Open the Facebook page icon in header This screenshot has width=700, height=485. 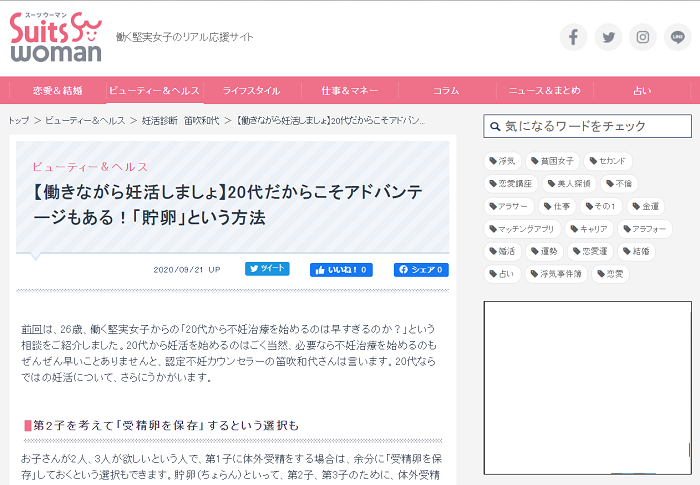[573, 37]
